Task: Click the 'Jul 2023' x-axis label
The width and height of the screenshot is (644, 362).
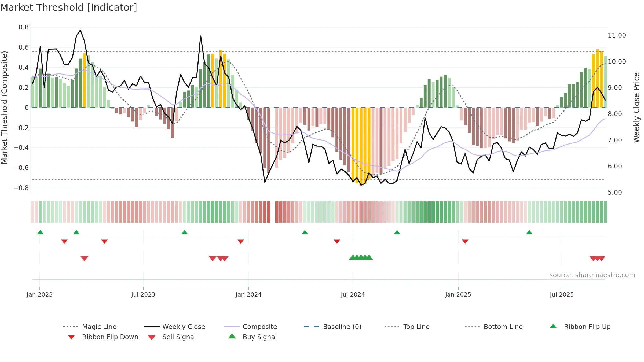Action: (143, 294)
